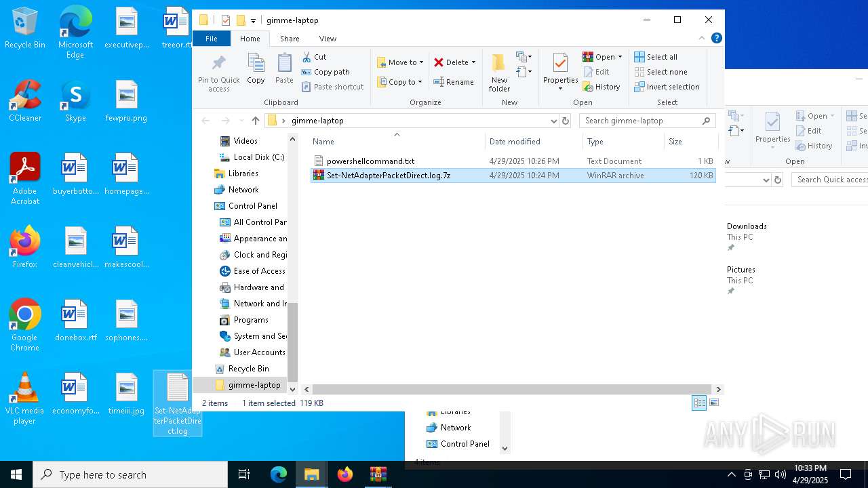Create a New folder from the ribbon
Viewport: 868px width, 488px height.
[499, 73]
